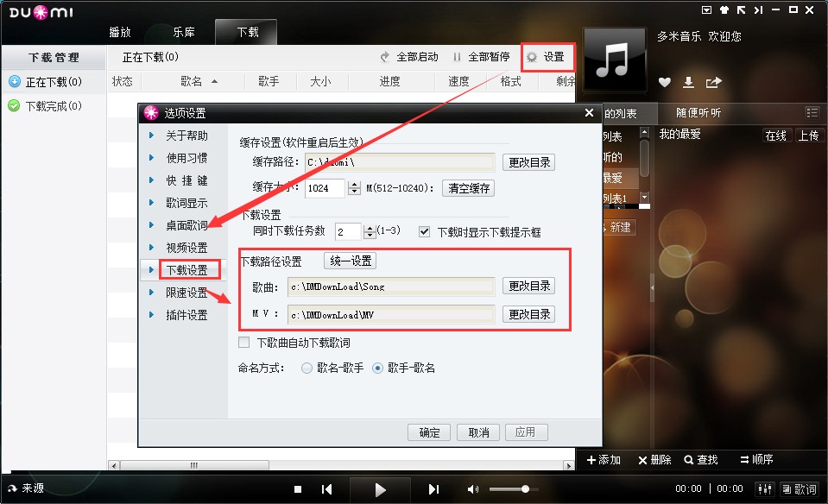Toggle 下载时显示下载提示框 checkbox

coord(424,231)
